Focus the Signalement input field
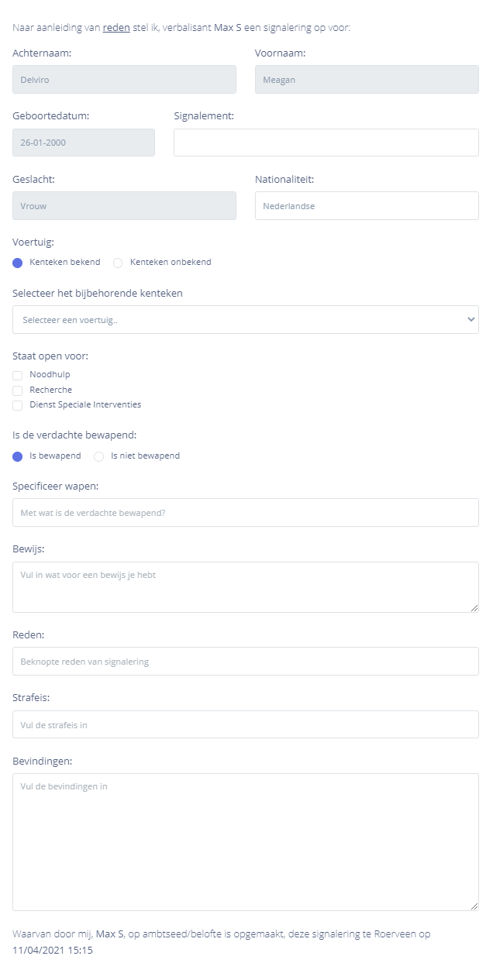The width and height of the screenshot is (486, 980). coord(326,143)
